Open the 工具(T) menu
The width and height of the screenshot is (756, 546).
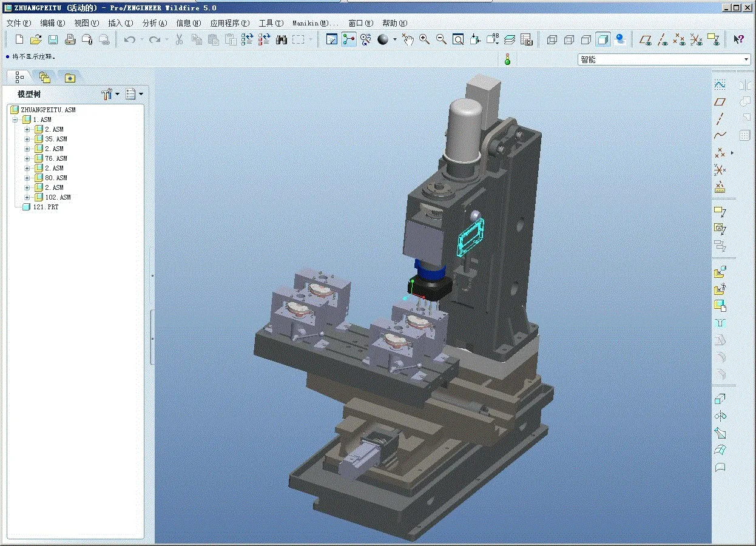pyautogui.click(x=271, y=23)
